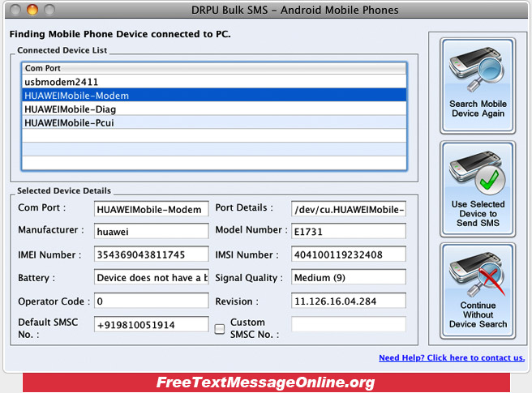Click the Continue Without Device Search label
This screenshot has width=532, height=393.
click(x=478, y=314)
